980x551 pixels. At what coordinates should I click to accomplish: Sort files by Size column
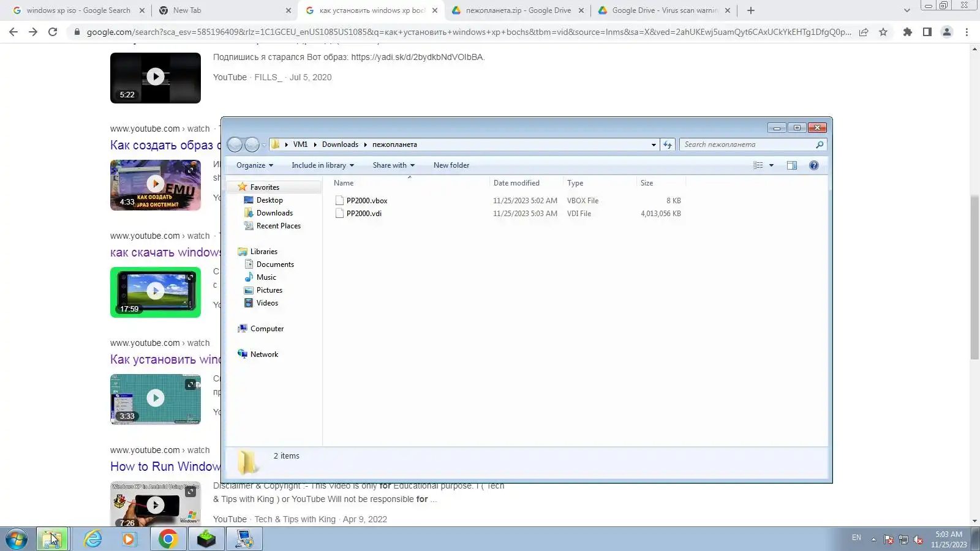661,183
